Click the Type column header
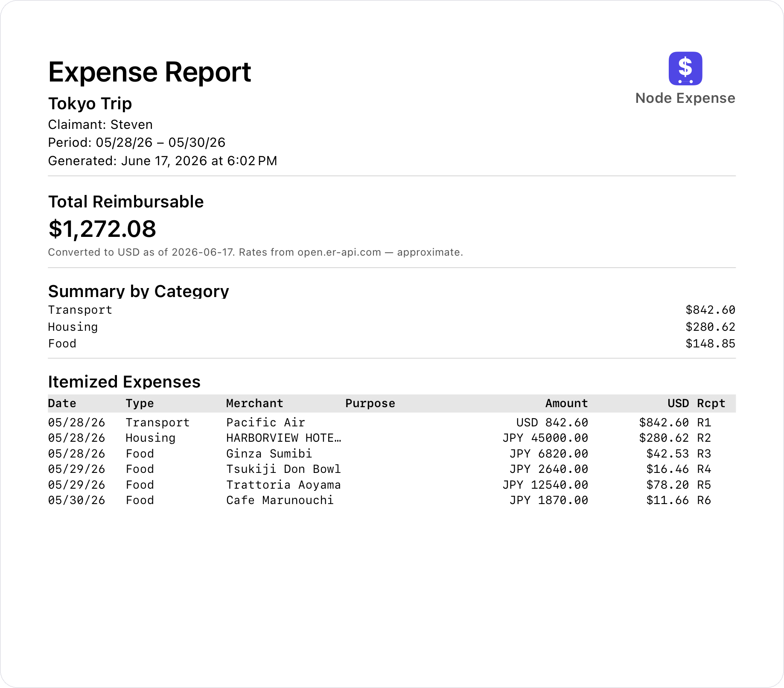 click(x=140, y=404)
